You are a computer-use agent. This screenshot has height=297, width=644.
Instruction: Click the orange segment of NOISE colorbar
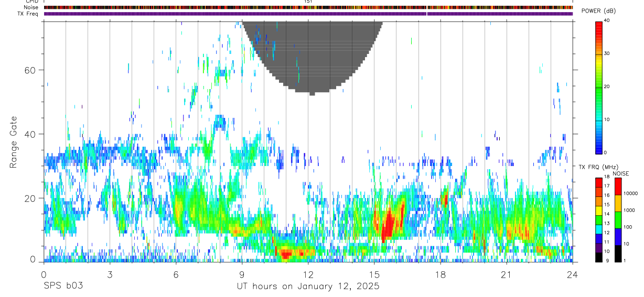click(x=618, y=203)
